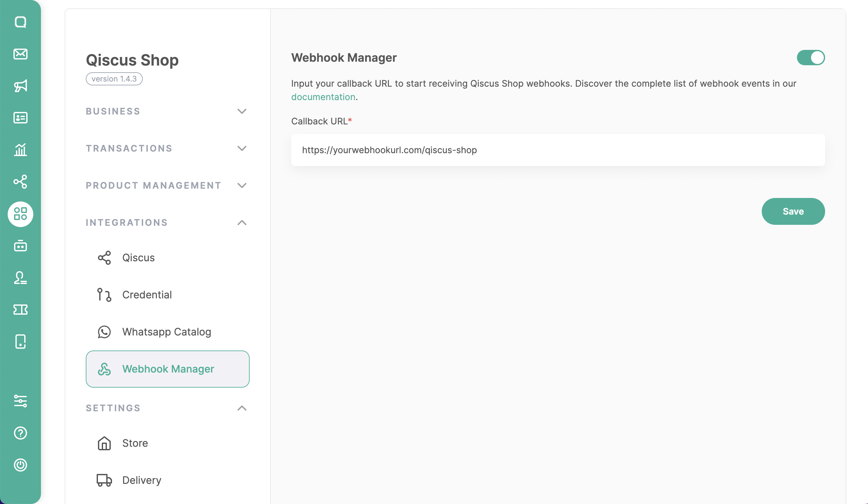
Task: Click the envelope mail sidebar icon
Action: pyautogui.click(x=20, y=54)
